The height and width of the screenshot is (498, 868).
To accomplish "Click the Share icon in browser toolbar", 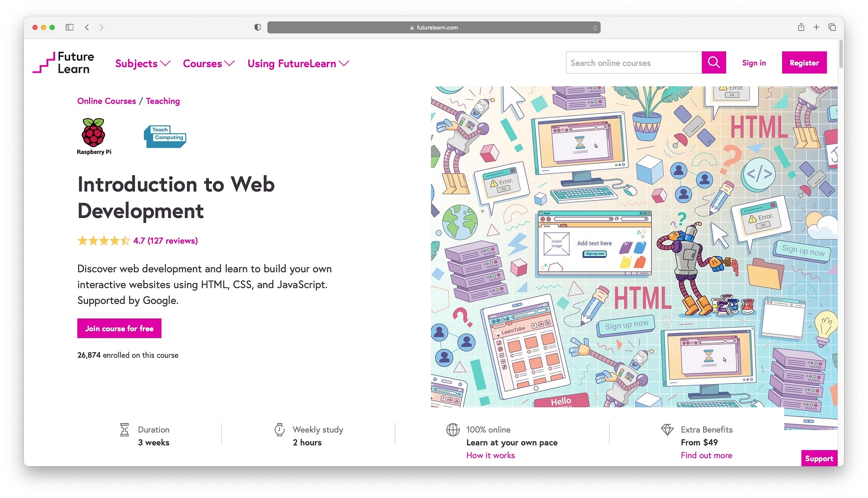I will pos(801,27).
